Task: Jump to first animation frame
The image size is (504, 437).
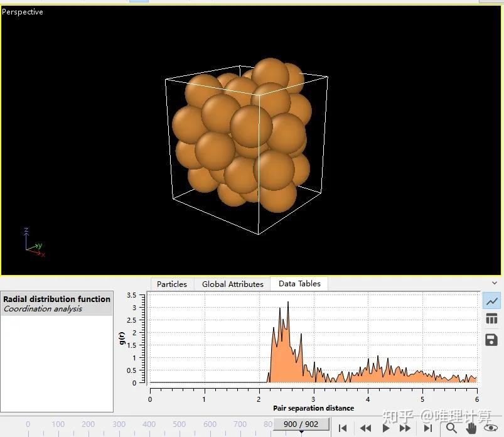Action: coord(343,428)
